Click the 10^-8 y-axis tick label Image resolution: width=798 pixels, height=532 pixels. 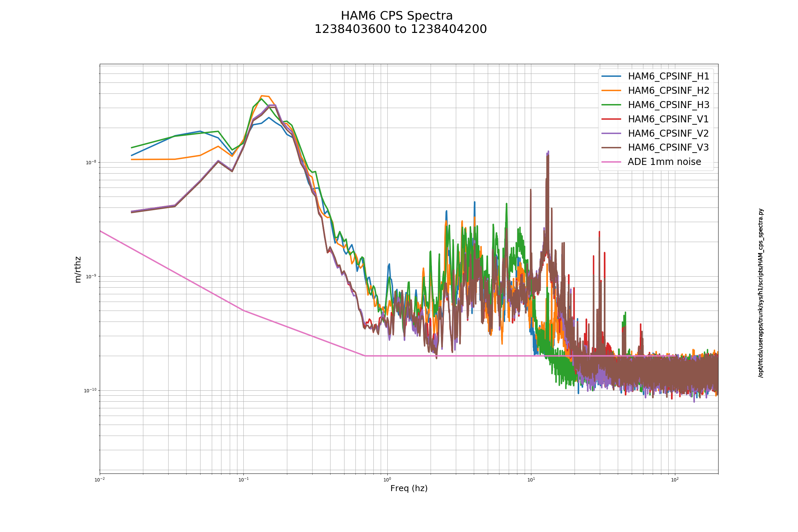point(90,162)
